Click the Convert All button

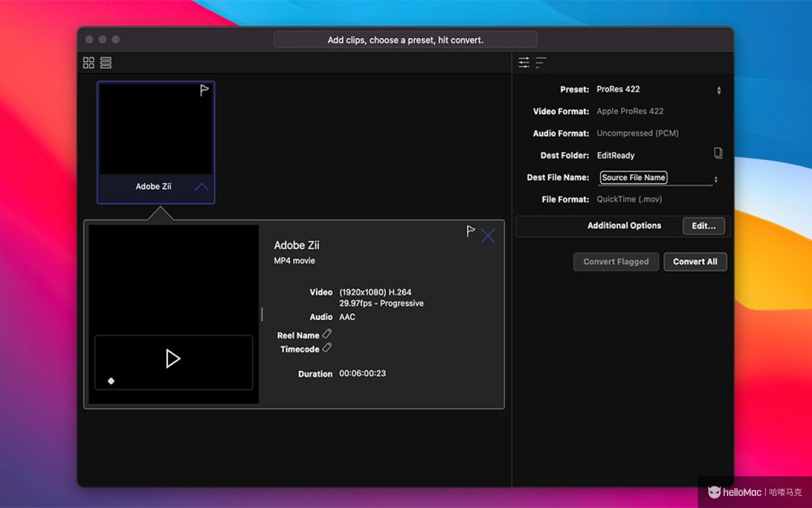coord(695,262)
